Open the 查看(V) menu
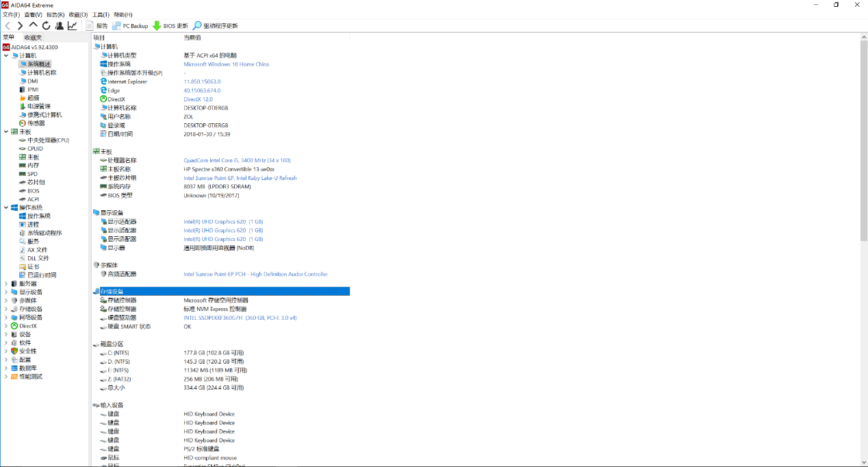 [x=33, y=14]
